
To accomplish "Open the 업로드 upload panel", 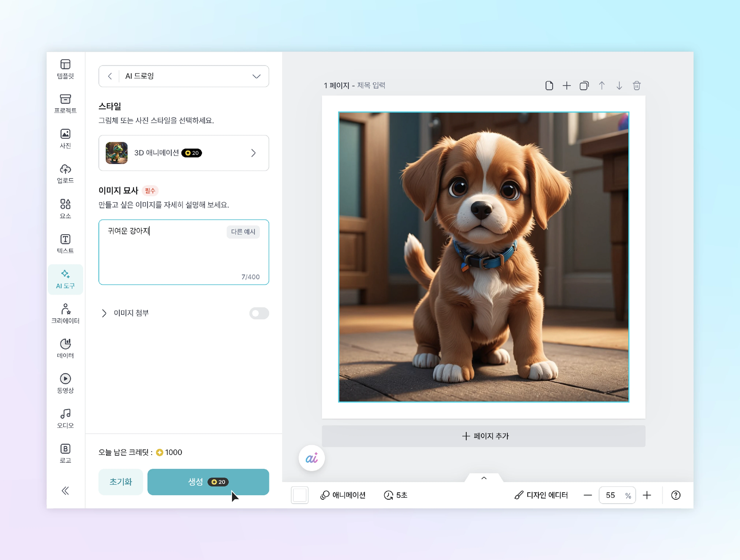I will (x=65, y=174).
